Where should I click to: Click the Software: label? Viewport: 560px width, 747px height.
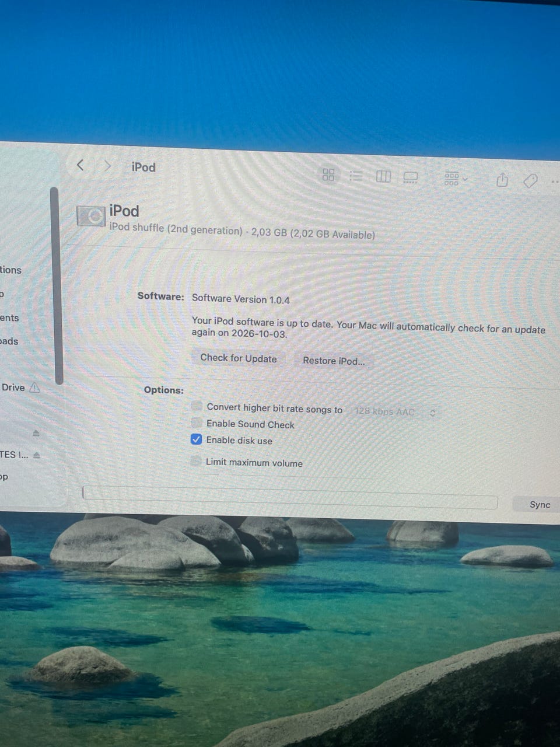pos(160,296)
